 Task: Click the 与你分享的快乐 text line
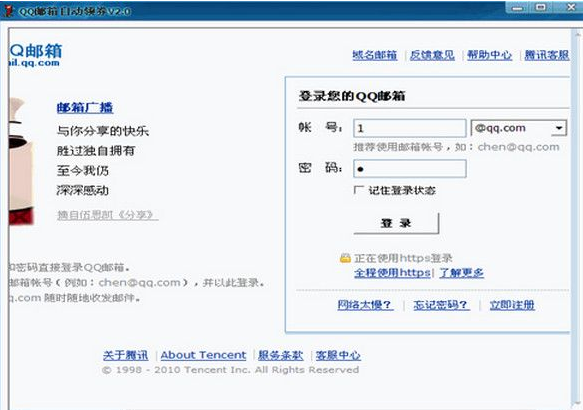(103, 131)
